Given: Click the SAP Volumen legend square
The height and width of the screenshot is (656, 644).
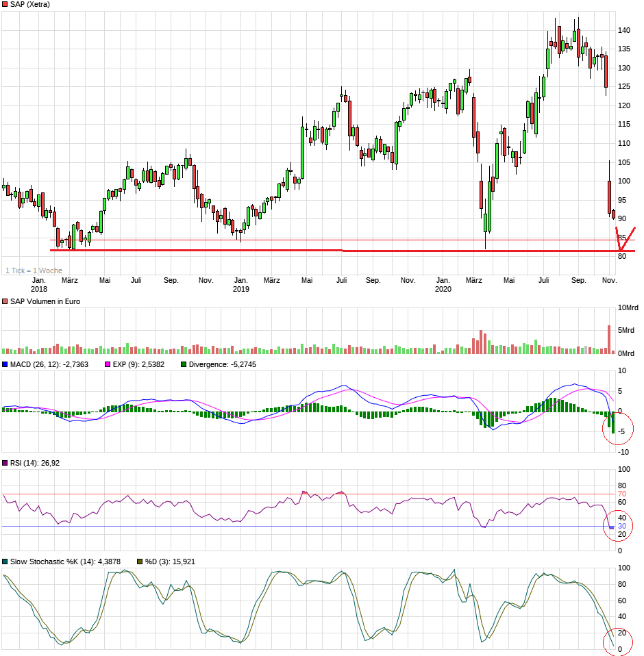Looking at the screenshot, I should 5,302.
